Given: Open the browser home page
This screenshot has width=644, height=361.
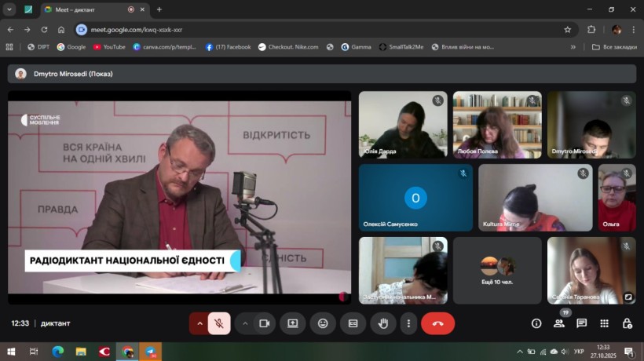Looking at the screenshot, I should (x=61, y=30).
